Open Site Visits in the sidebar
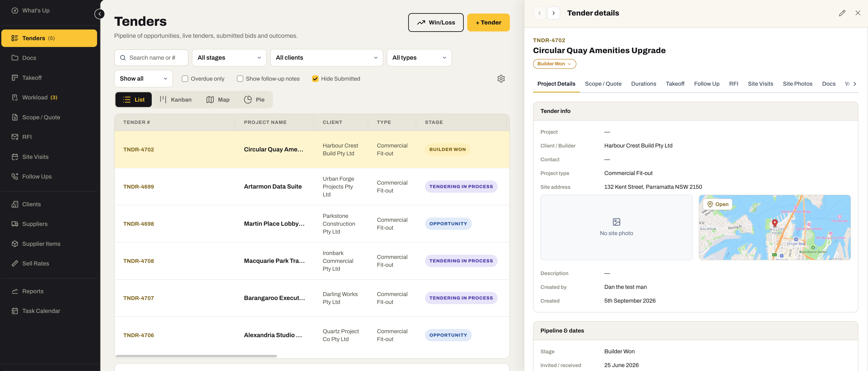This screenshot has width=868, height=371. (49, 157)
